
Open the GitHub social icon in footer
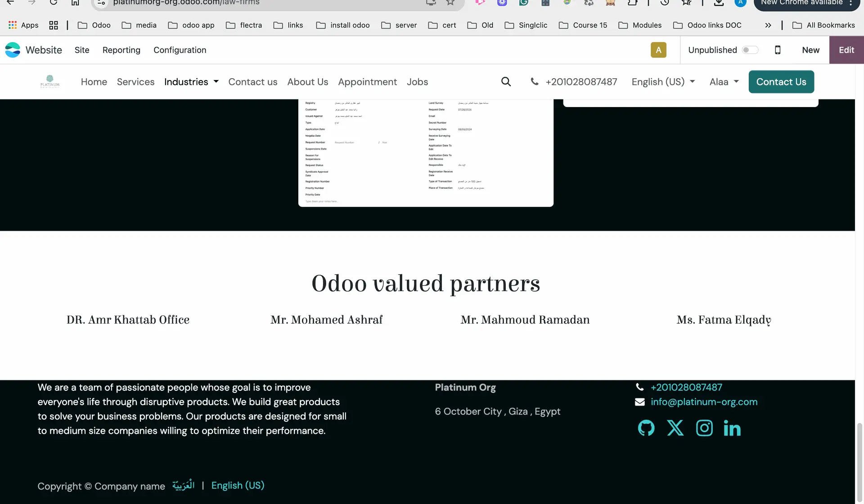[646, 428]
